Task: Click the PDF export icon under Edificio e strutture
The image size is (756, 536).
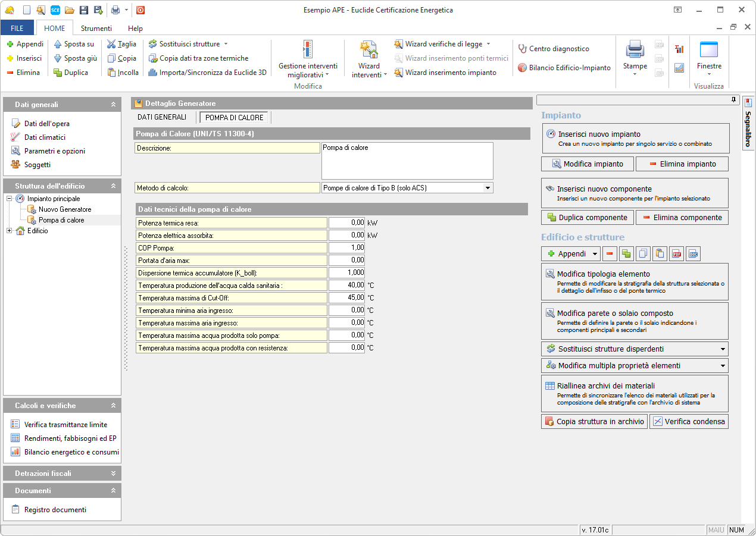Action: 676,254
